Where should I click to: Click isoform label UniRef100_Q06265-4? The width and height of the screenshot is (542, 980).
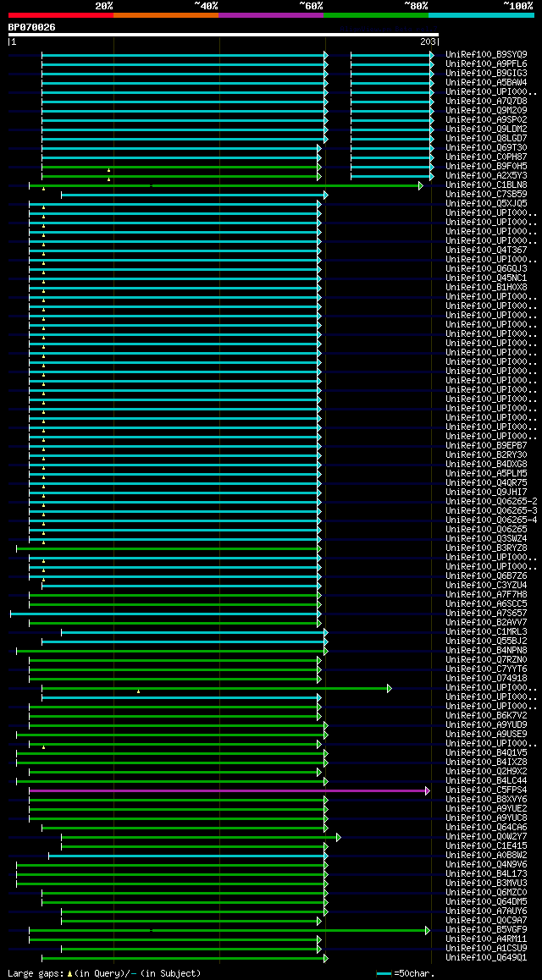tap(491, 520)
